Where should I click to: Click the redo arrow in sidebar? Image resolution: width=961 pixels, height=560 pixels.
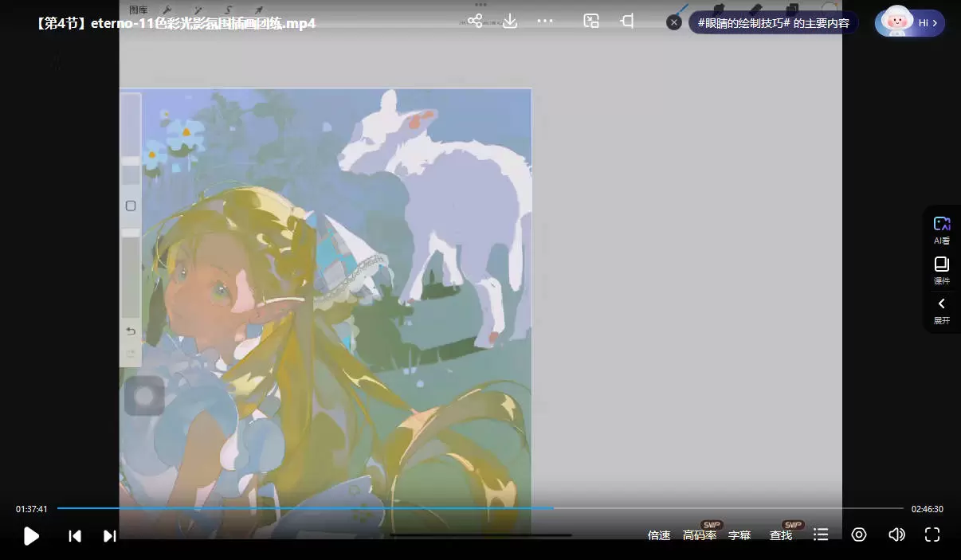[131, 353]
